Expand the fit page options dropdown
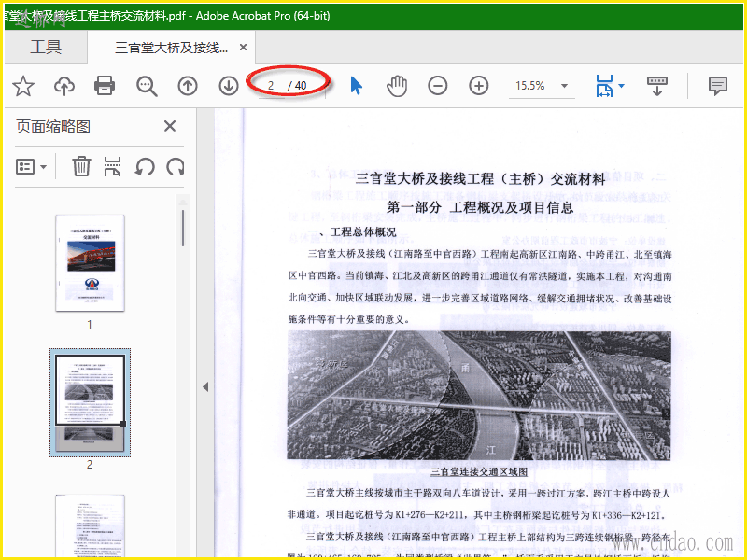 622,86
